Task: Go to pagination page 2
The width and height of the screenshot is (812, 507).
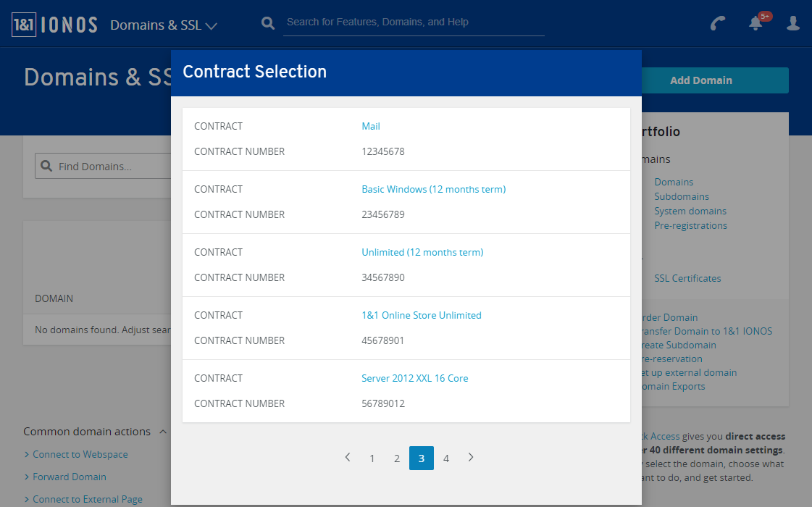Action: [x=397, y=458]
